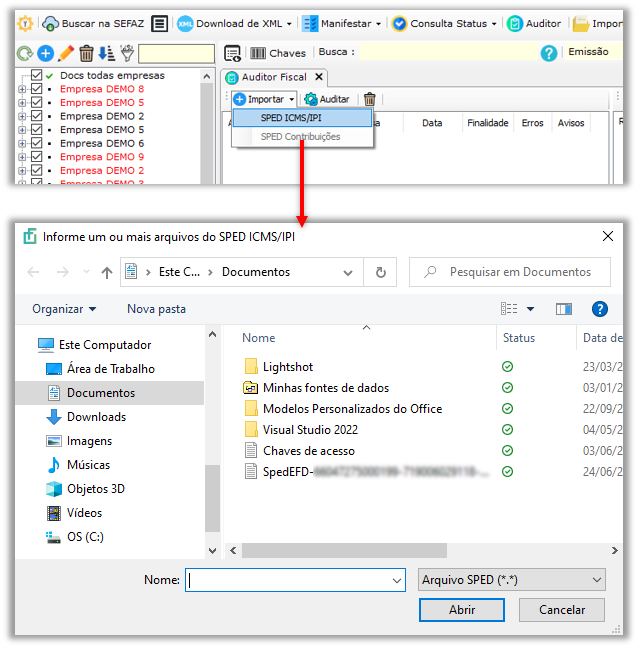Viewport: 637px width, 647px height.
Task: Toggle the Empresa DEMO 6 checkbox
Action: (x=37, y=143)
